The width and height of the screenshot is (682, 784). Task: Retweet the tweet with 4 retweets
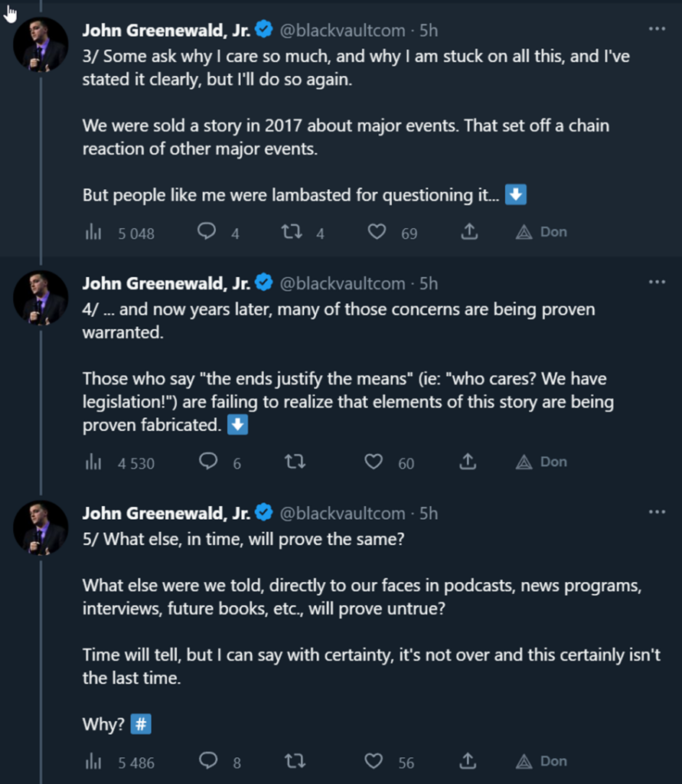pos(292,232)
